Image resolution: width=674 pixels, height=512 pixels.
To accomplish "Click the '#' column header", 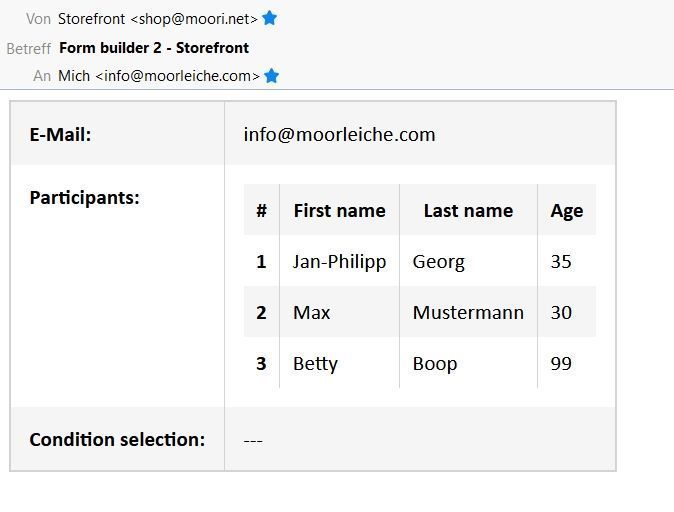I will coord(261,211).
